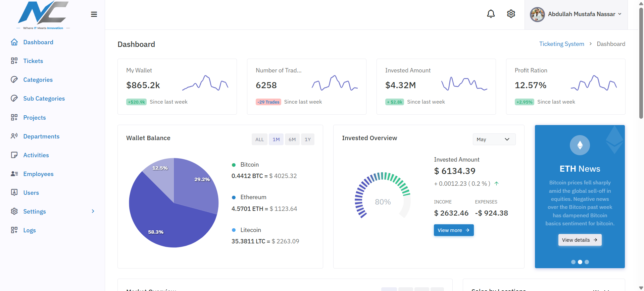644x291 pixels.
Task: Click the '-29 Trades' badge
Action: coord(268,102)
